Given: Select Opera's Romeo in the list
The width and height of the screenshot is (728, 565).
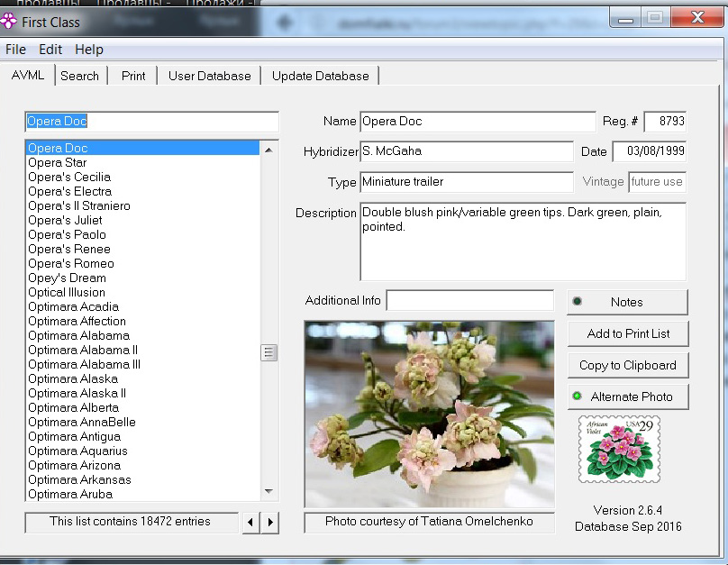Looking at the screenshot, I should (143, 263).
